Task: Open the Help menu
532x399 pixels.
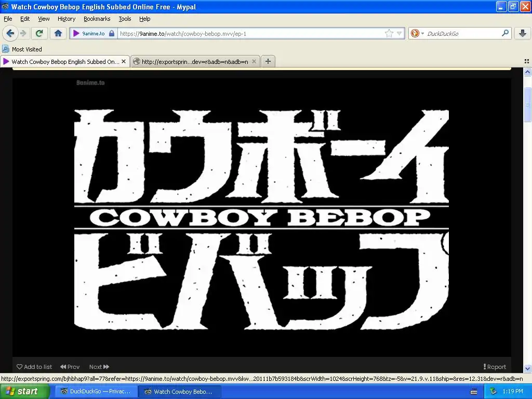Action: [144, 19]
